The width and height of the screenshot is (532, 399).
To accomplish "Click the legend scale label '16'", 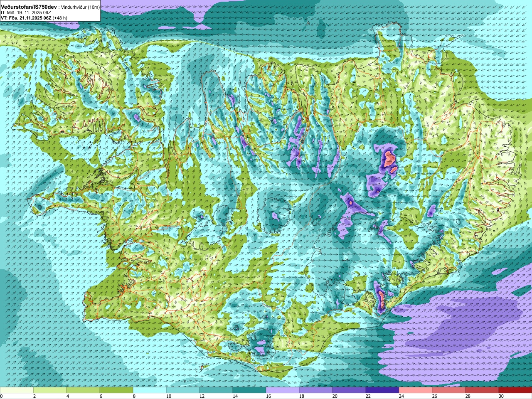I will (x=268, y=396).
